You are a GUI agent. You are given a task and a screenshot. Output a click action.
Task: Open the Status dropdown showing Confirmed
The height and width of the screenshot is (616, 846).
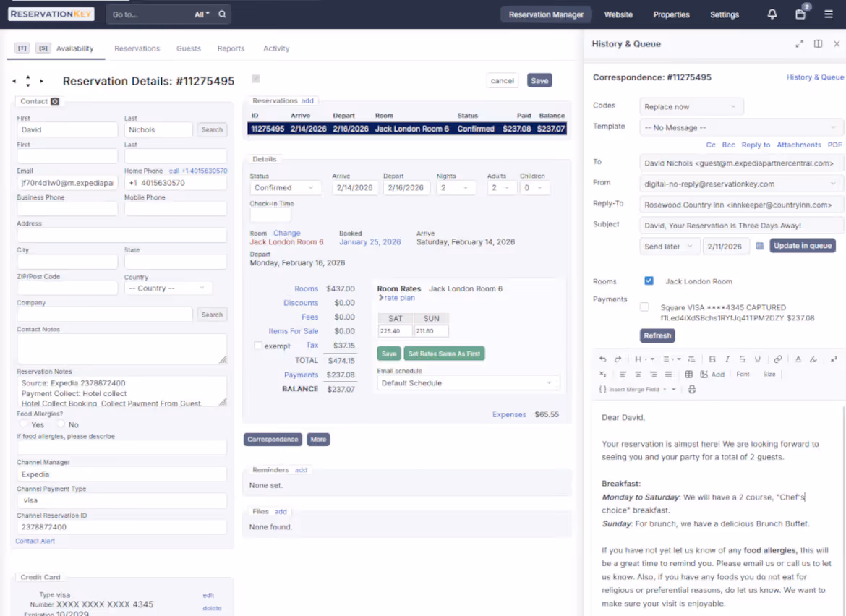(x=286, y=187)
